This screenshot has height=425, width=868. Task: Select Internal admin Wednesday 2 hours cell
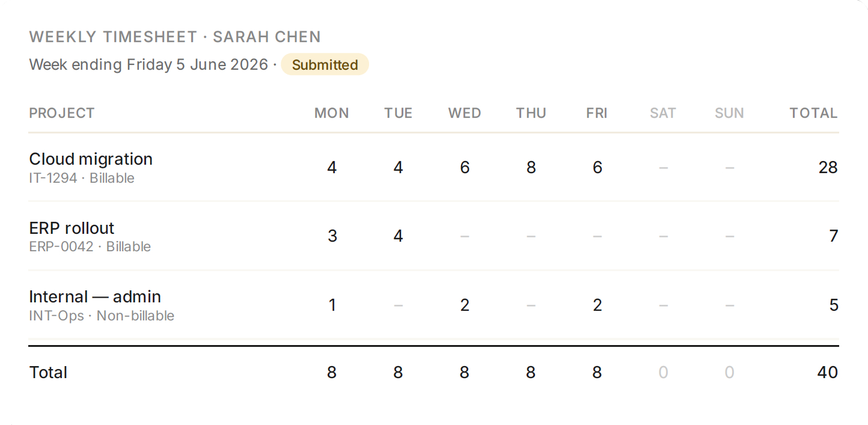[465, 305]
